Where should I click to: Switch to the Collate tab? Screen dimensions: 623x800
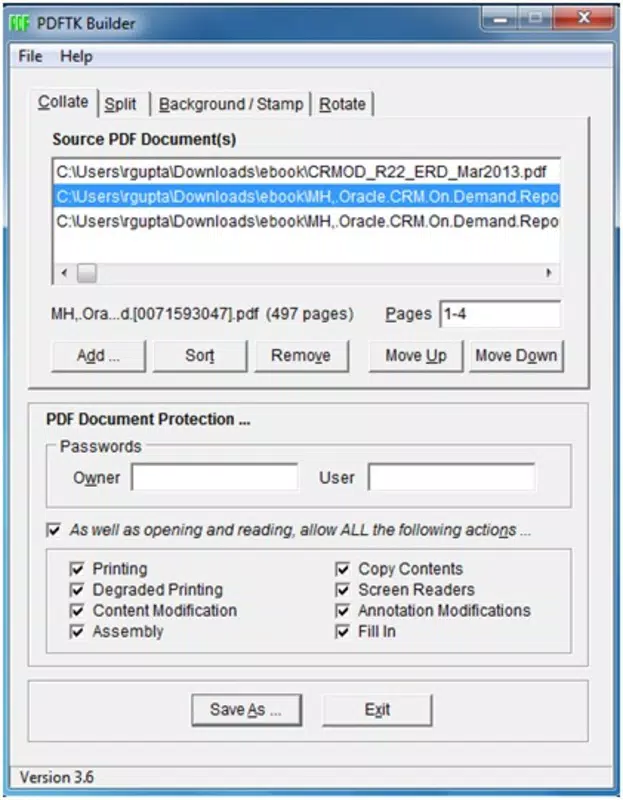63,102
